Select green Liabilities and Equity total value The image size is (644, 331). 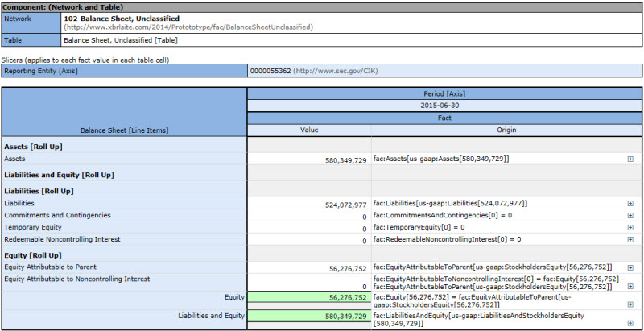pyautogui.click(x=309, y=316)
